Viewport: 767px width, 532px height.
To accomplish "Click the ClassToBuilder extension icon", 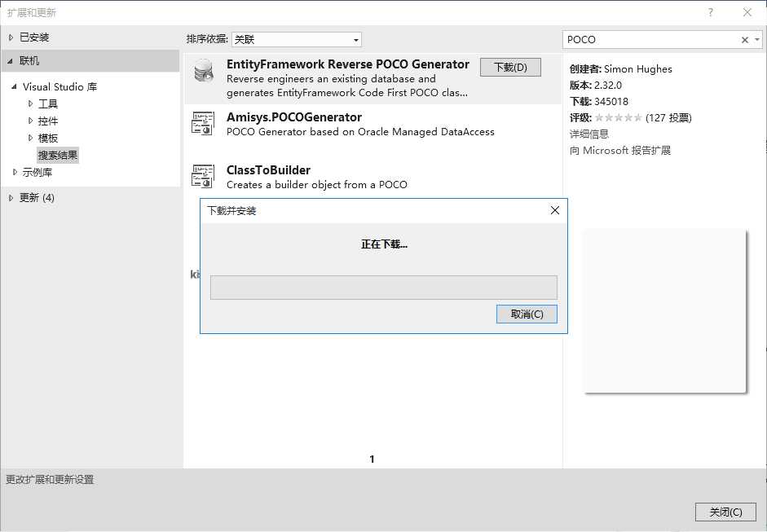I will pyautogui.click(x=203, y=177).
